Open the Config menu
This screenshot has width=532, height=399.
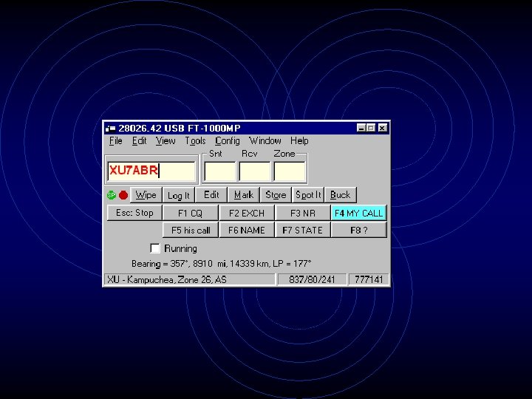pyautogui.click(x=228, y=140)
